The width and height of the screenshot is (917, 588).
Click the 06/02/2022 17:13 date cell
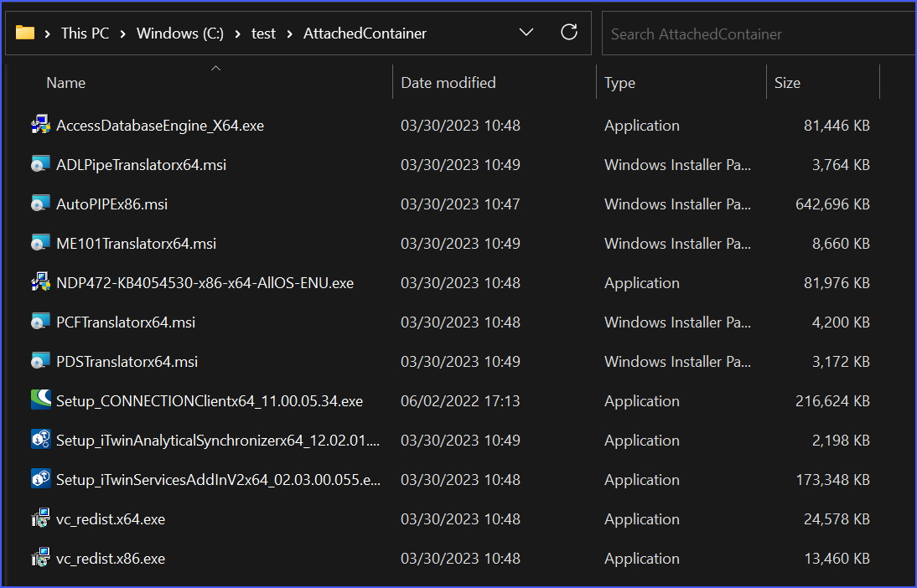(460, 401)
